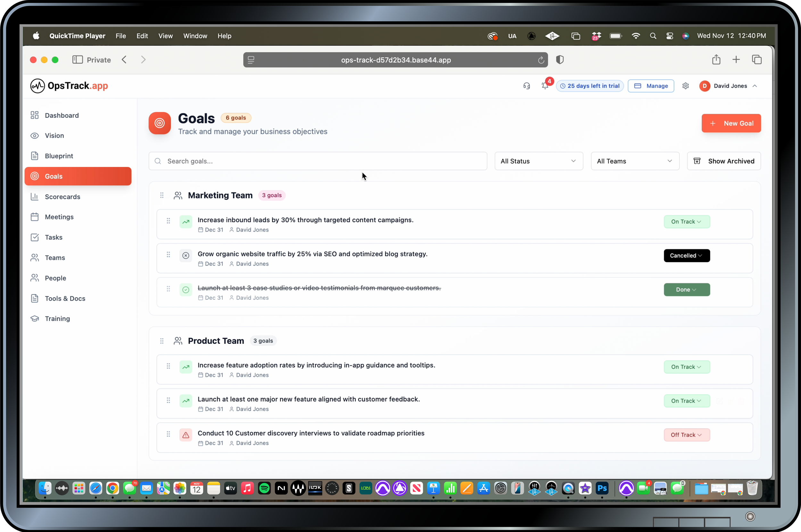Click the done checkmark icon on the case studies goal

(186, 290)
